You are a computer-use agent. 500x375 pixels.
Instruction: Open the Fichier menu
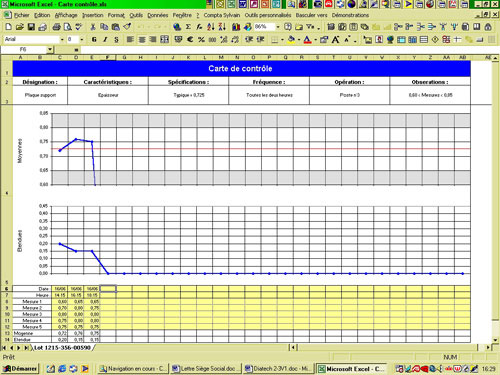tap(22, 15)
